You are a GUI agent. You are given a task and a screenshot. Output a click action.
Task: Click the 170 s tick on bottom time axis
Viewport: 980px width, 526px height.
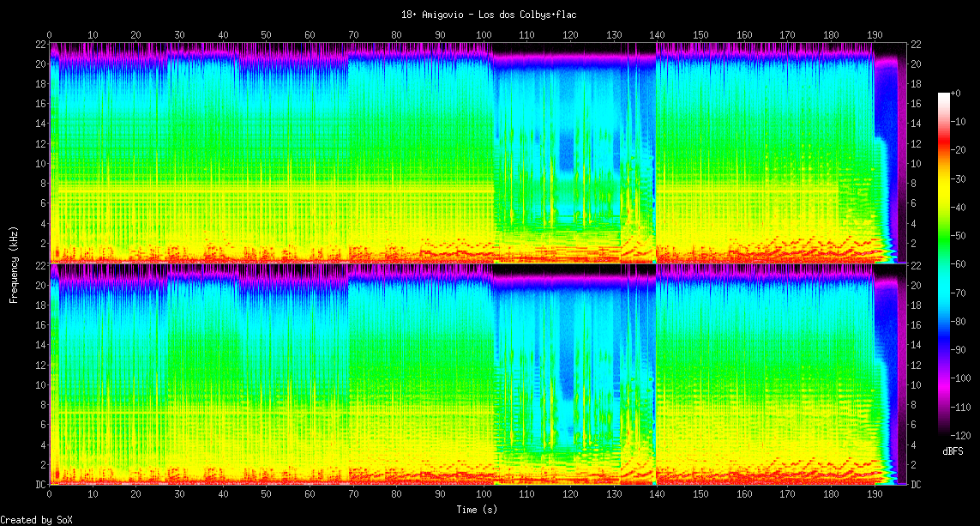[x=788, y=495]
